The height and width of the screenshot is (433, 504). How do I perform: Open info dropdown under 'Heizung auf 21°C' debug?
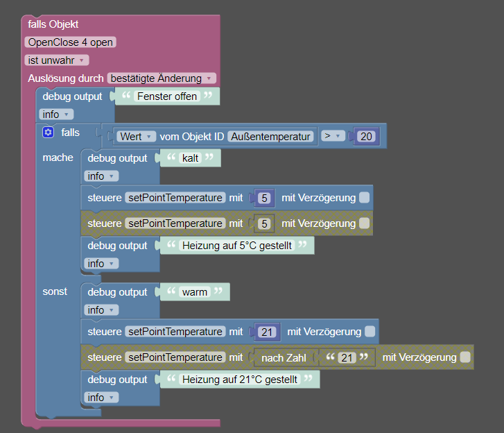coord(101,398)
